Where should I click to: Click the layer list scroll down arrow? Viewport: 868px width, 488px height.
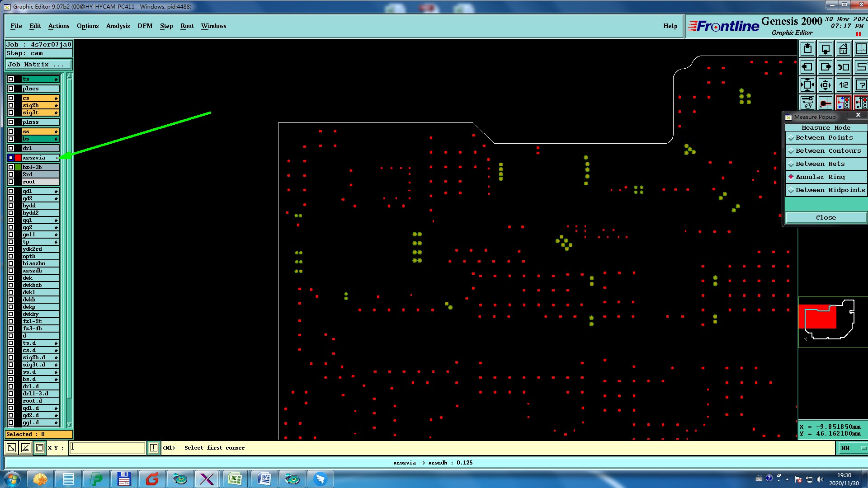(69, 425)
